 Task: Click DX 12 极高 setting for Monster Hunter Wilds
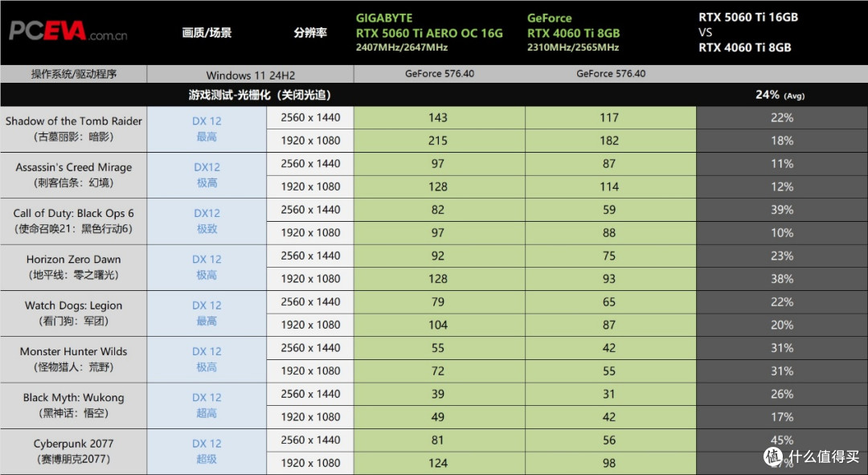tap(207, 359)
